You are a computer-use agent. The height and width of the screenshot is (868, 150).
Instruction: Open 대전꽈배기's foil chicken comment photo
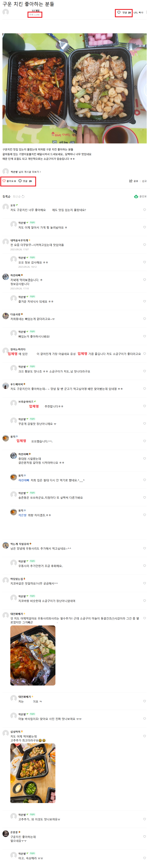pyautogui.click(x=33, y=655)
